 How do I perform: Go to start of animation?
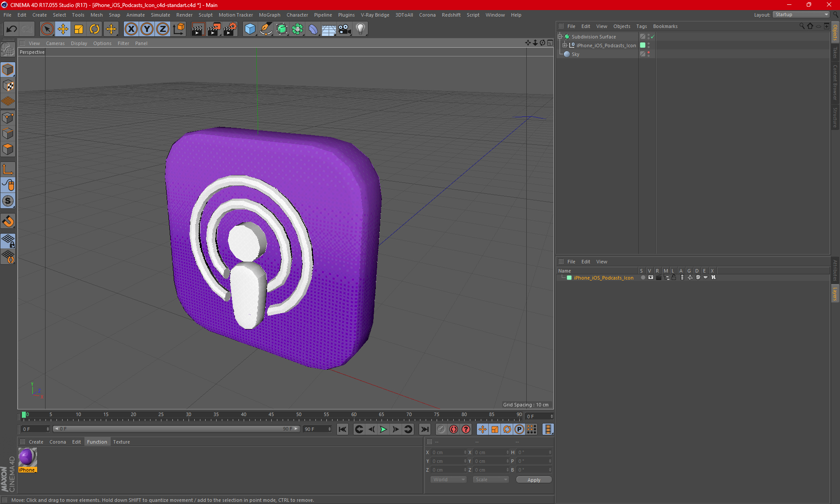click(343, 429)
